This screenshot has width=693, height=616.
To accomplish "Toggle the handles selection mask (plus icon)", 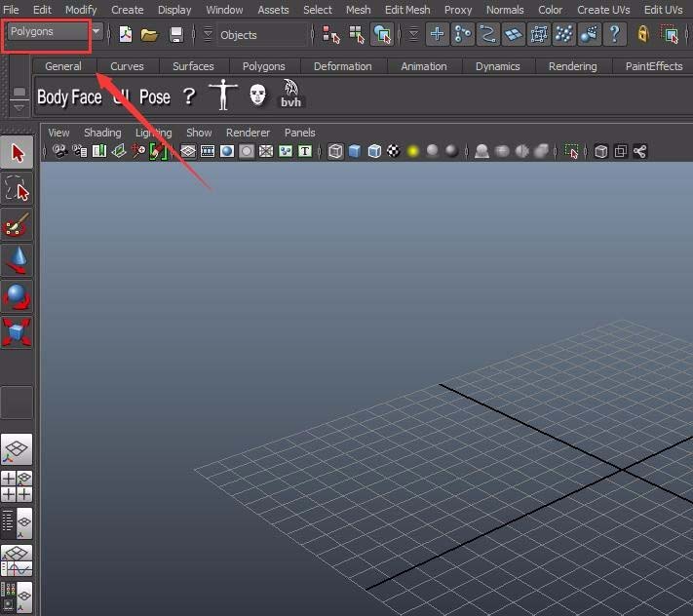I will [x=437, y=34].
